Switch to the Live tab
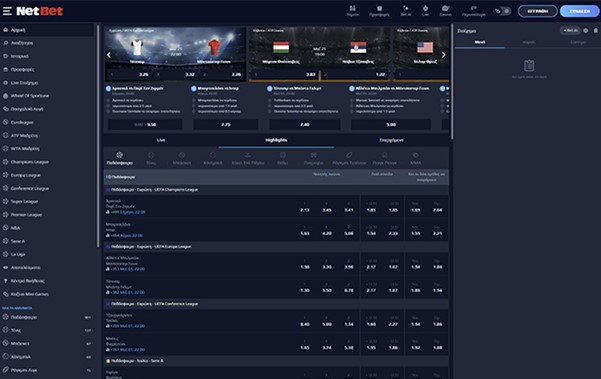 (x=161, y=140)
